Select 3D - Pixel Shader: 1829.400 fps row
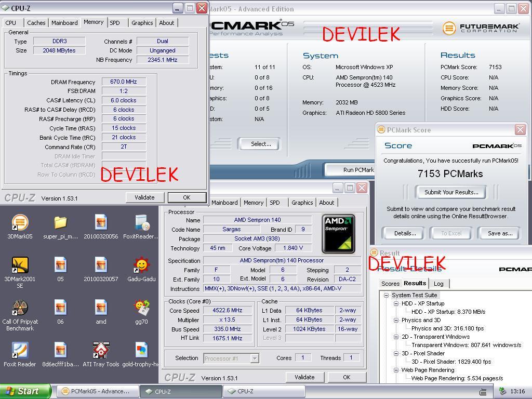 (451, 362)
